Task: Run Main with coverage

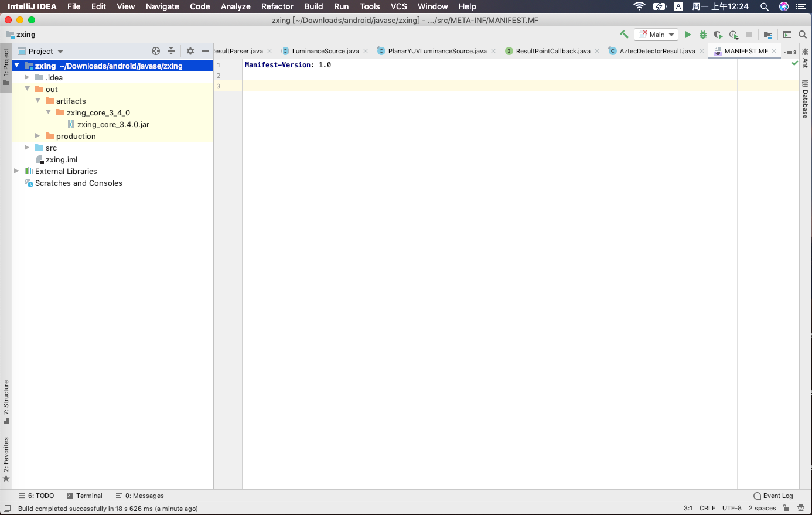Action: point(718,35)
